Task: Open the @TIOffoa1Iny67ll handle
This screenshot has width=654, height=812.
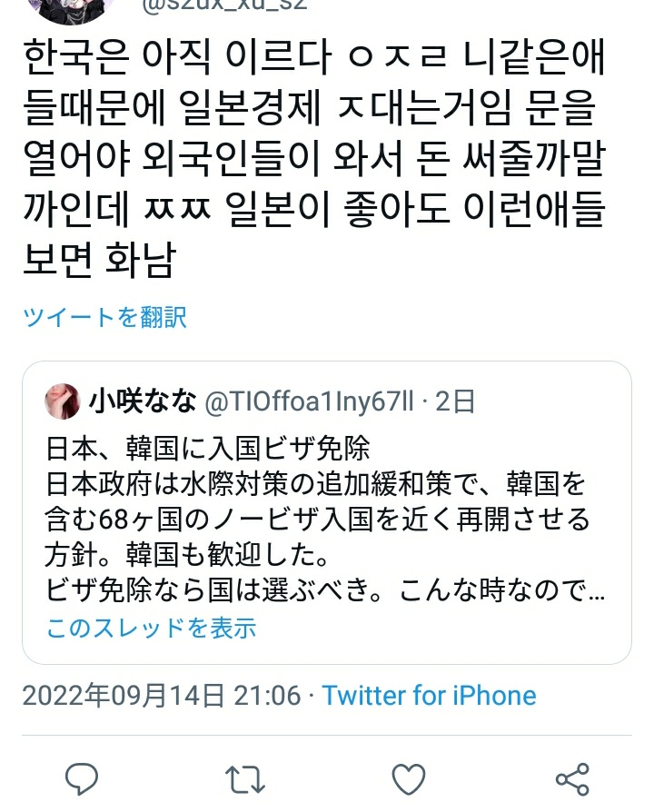Action: click(x=309, y=401)
